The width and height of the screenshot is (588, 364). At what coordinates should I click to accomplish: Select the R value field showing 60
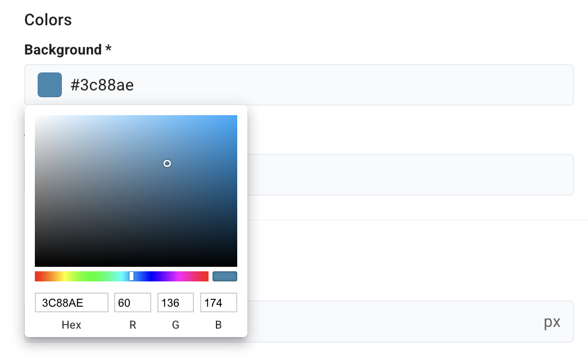[133, 303]
